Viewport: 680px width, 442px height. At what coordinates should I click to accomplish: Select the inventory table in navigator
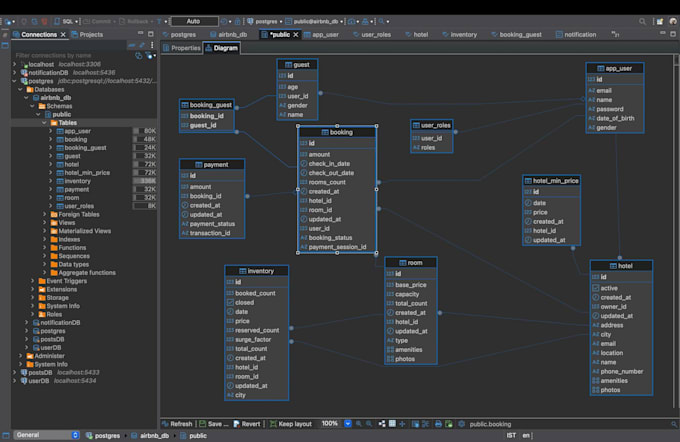[77, 181]
